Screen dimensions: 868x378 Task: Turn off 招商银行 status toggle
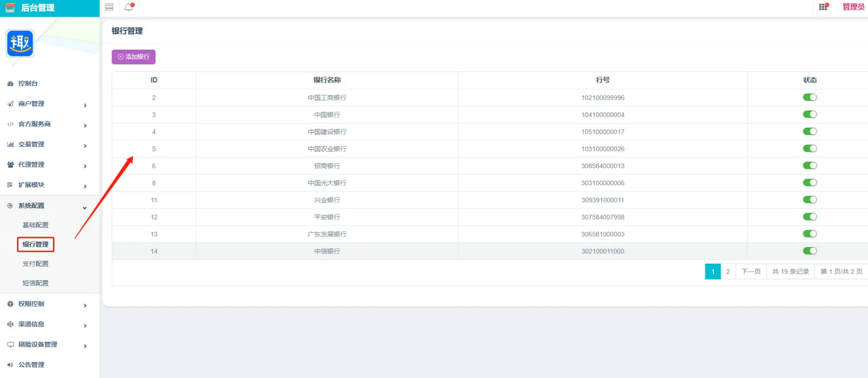point(810,165)
